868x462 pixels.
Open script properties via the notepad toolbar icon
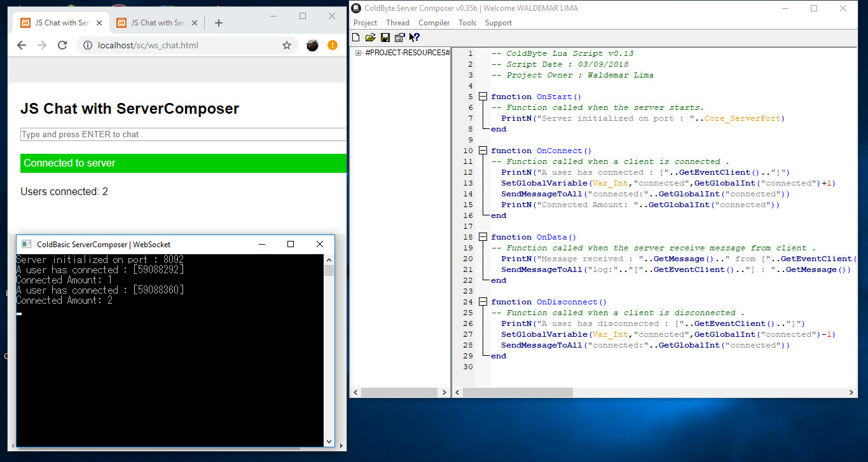(x=399, y=37)
